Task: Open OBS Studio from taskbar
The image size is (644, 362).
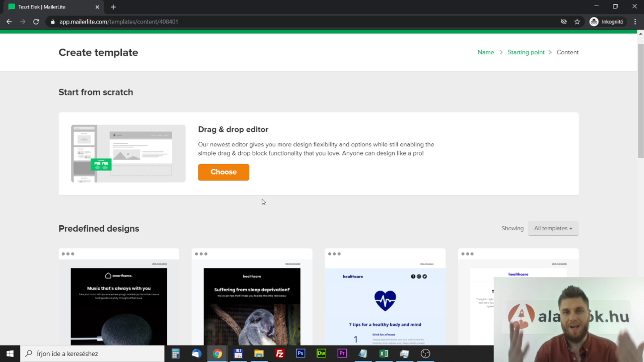Action: pos(425,354)
